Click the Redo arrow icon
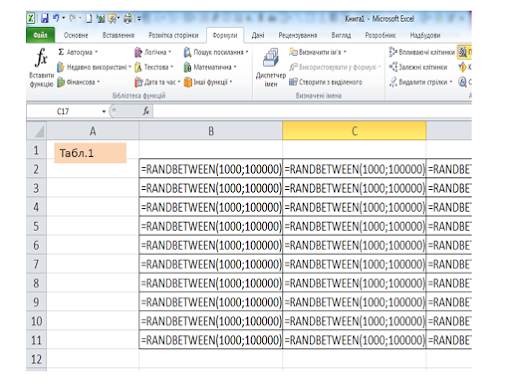Screen dimensions: 510x382 click(x=72, y=18)
